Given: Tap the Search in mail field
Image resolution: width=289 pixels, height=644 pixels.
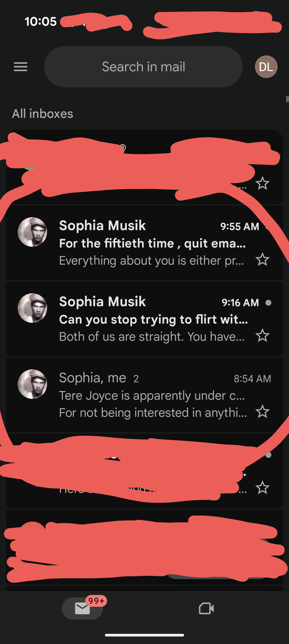Looking at the screenshot, I should click(x=143, y=67).
